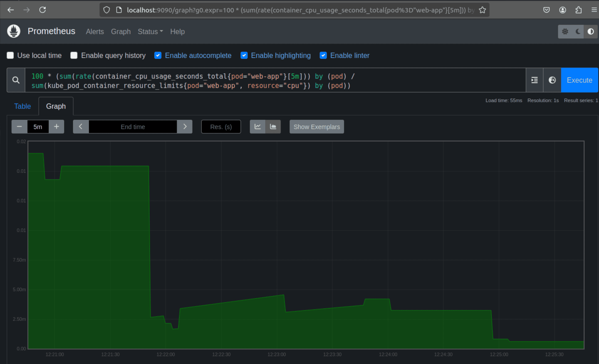The image size is (599, 364).
Task: Click the Execute button
Action: [x=579, y=80]
